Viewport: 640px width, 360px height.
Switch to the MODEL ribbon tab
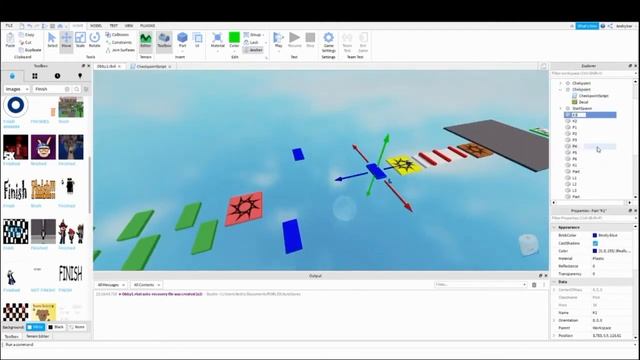pos(96,26)
